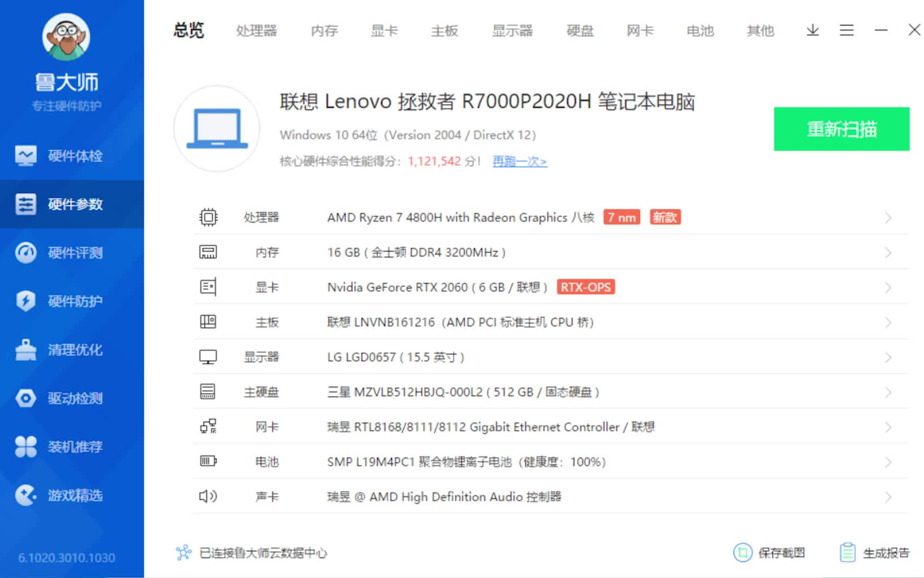The width and height of the screenshot is (924, 578).
Task: Click Nvidia GeForce RTX 2060 text
Action: pos(437,287)
